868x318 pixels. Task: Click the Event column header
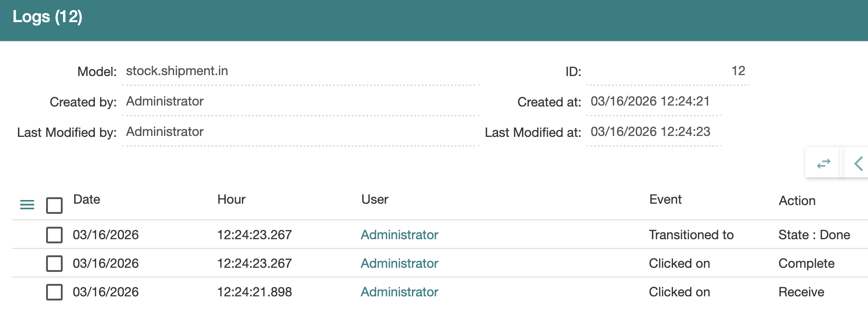[x=665, y=200]
